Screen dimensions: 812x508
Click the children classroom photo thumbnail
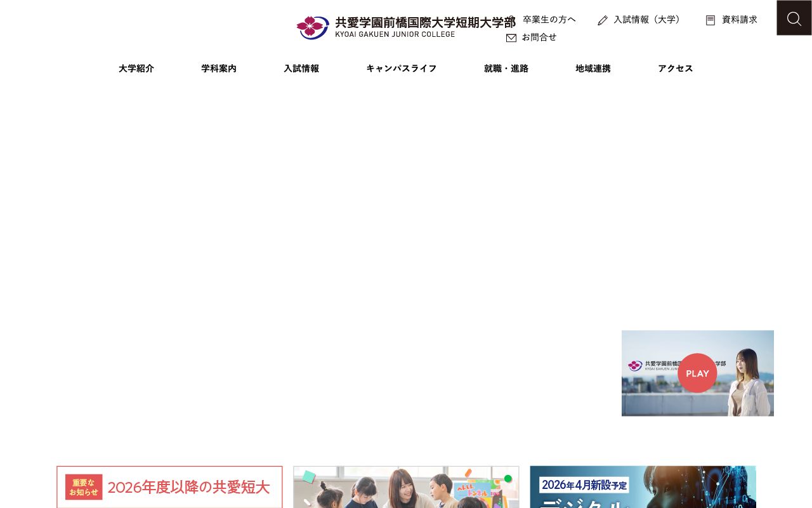(406, 487)
